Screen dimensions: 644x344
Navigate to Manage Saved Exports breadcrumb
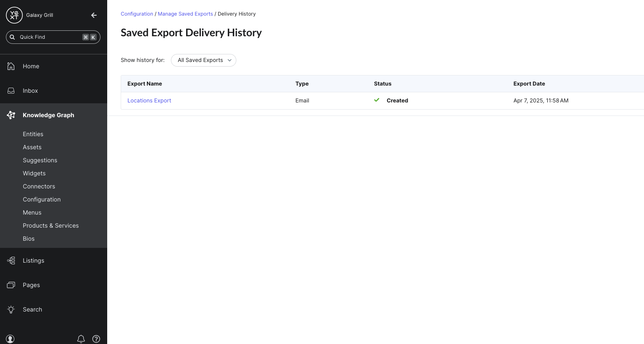click(185, 14)
